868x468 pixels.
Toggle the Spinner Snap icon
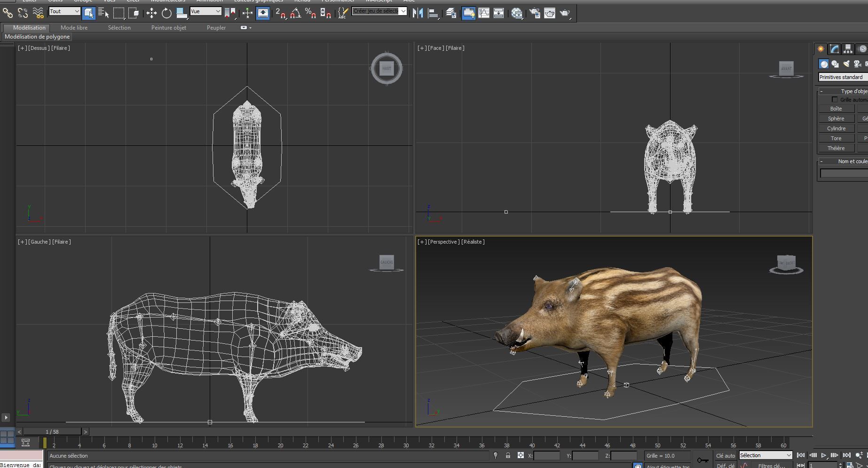click(x=325, y=13)
